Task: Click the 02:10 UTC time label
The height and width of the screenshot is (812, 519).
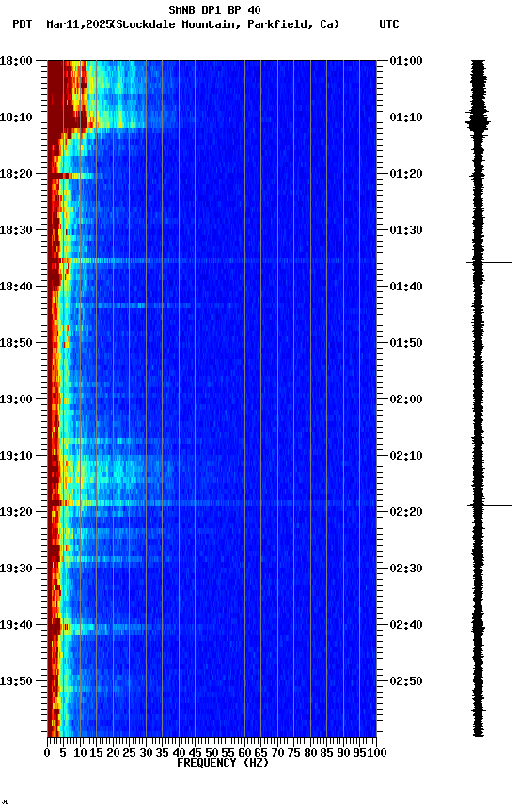Action: 406,456
